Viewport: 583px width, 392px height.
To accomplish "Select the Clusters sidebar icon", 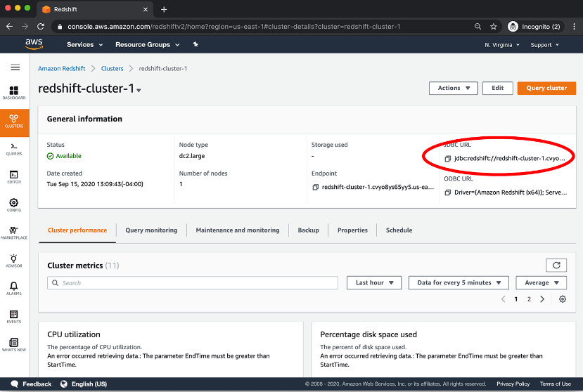I will [14, 122].
